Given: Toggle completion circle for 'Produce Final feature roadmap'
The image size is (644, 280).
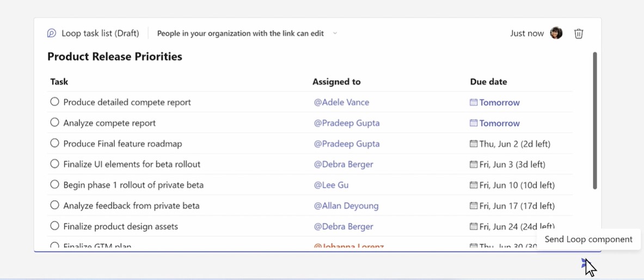Looking at the screenshot, I should (54, 144).
